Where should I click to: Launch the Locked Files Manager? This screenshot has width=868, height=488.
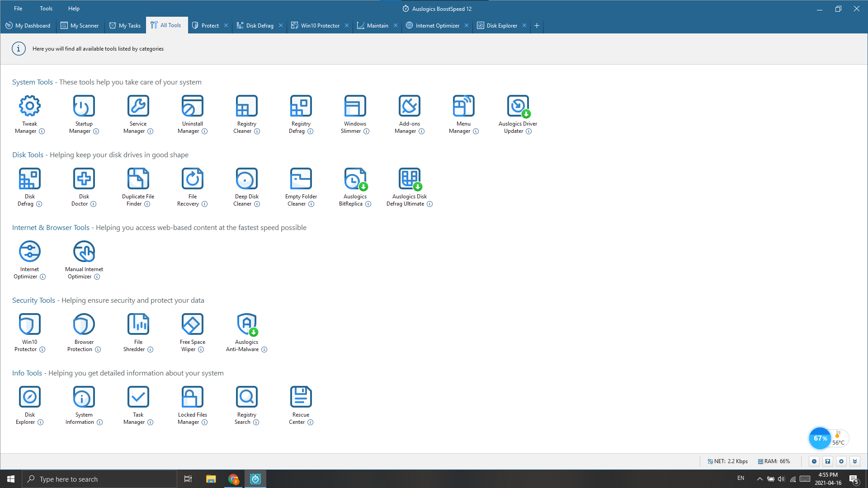pos(192,397)
